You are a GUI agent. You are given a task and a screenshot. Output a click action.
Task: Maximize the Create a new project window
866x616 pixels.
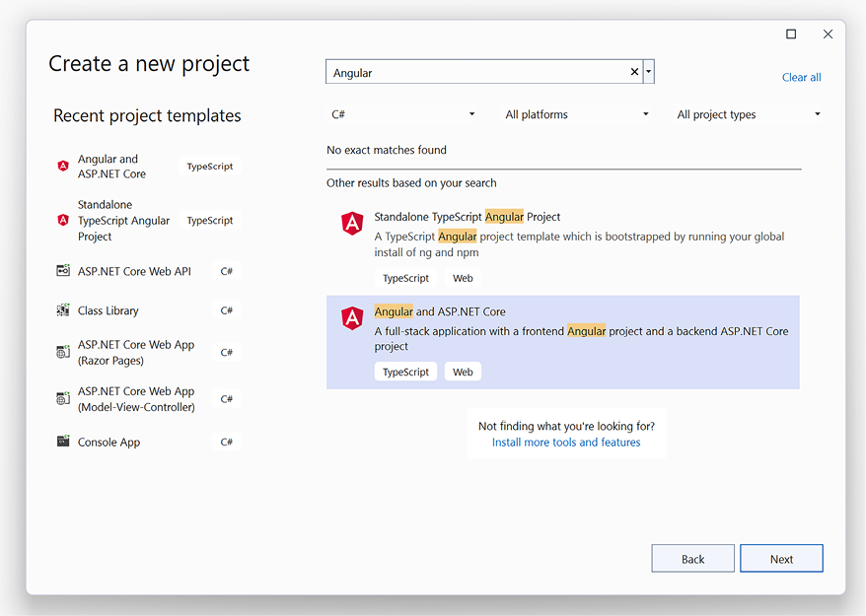click(x=791, y=34)
